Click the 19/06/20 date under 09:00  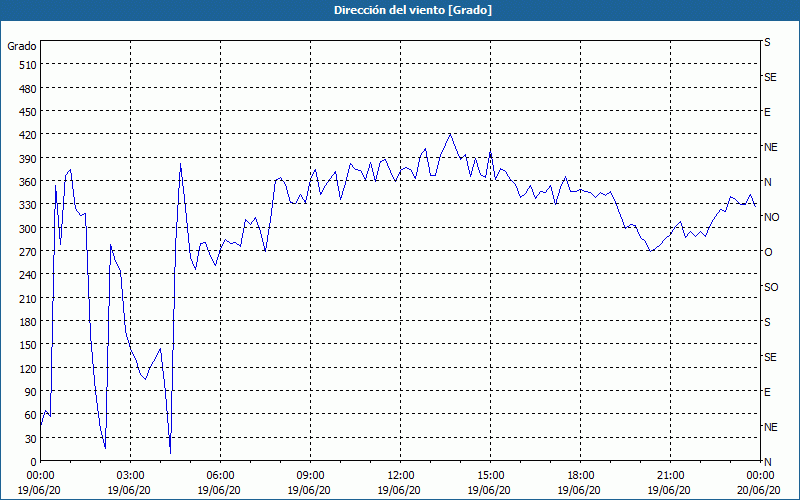[309, 490]
